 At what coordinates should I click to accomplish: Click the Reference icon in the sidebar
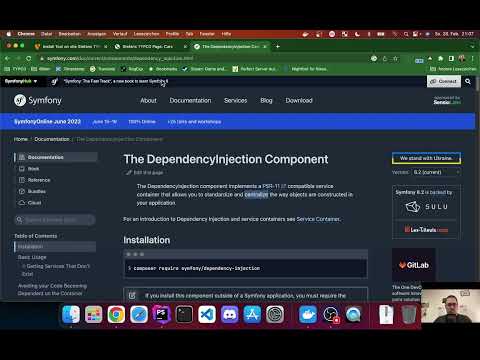point(22,180)
